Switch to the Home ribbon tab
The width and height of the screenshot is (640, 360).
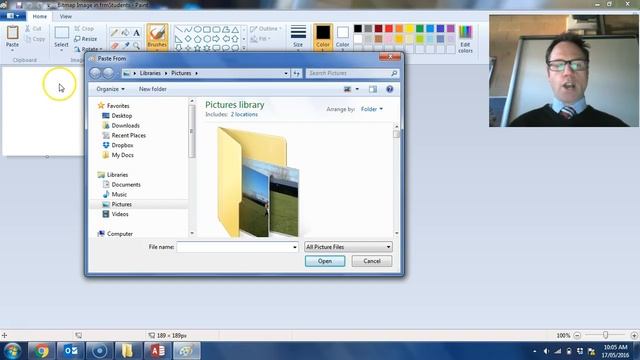click(x=40, y=16)
